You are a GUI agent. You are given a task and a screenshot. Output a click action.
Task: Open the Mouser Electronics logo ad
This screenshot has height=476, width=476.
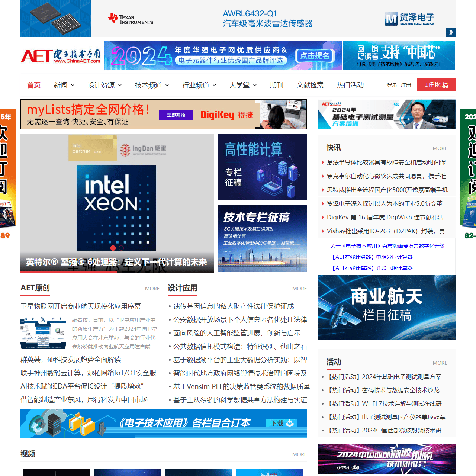[x=409, y=19]
